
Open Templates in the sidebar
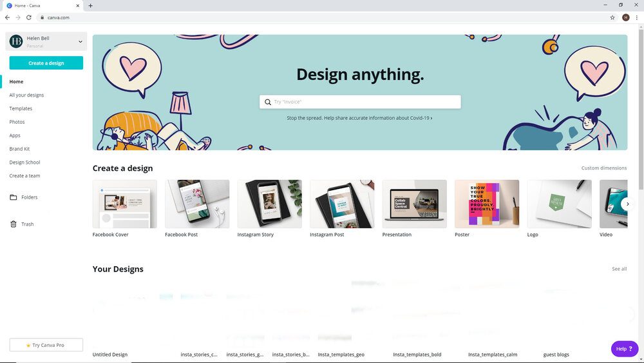[21, 108]
